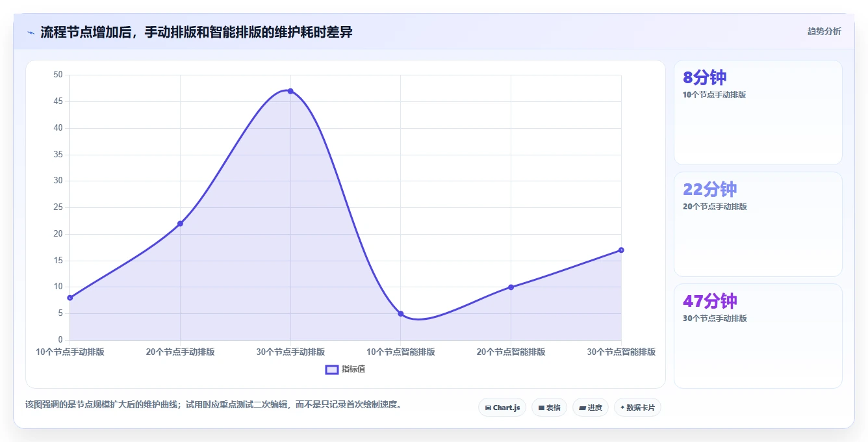Image resolution: width=868 pixels, height=442 pixels.
Task: Click the footnote text 该图强调的是节点规模
Action: coord(213,404)
